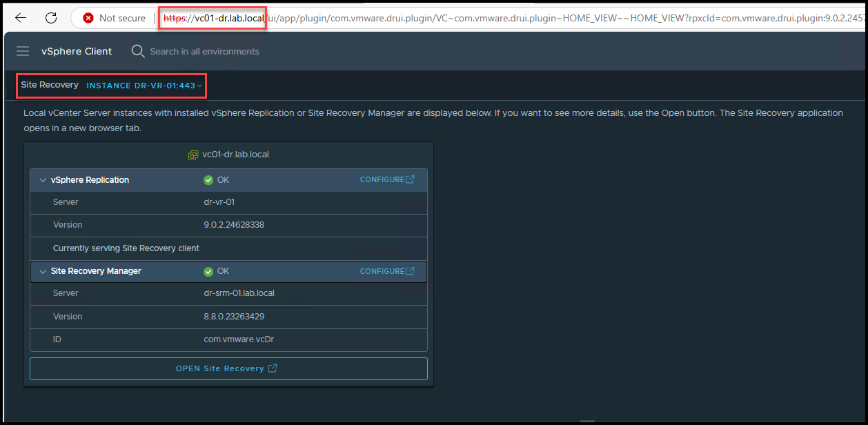Click the Site Recovery label
The image size is (868, 425).
(50, 85)
